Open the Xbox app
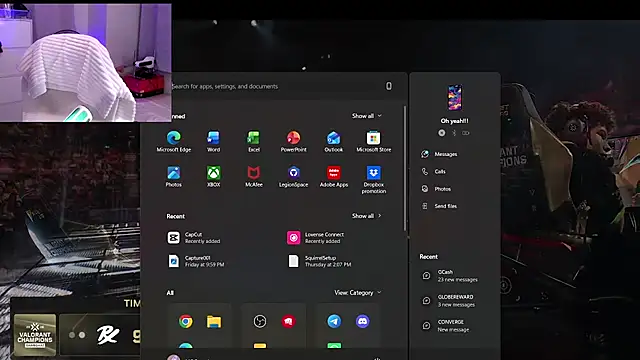Image resolution: width=640 pixels, height=360 pixels. click(x=213, y=176)
